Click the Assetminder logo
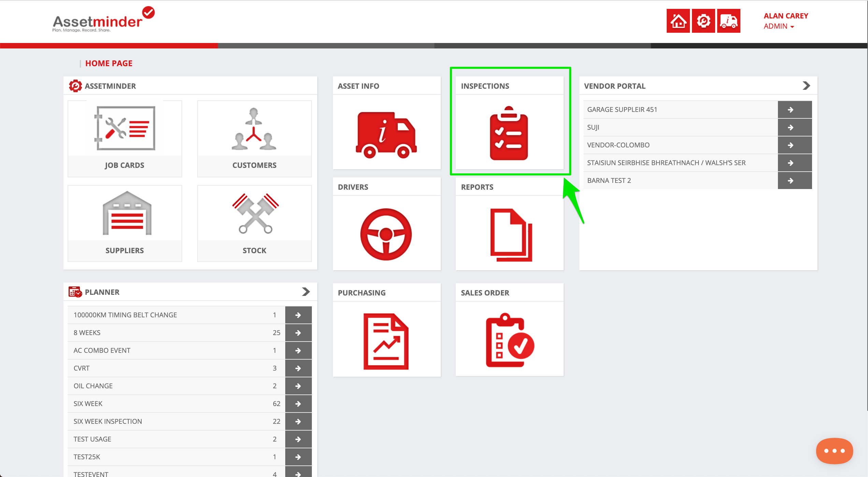868x477 pixels. (x=103, y=20)
